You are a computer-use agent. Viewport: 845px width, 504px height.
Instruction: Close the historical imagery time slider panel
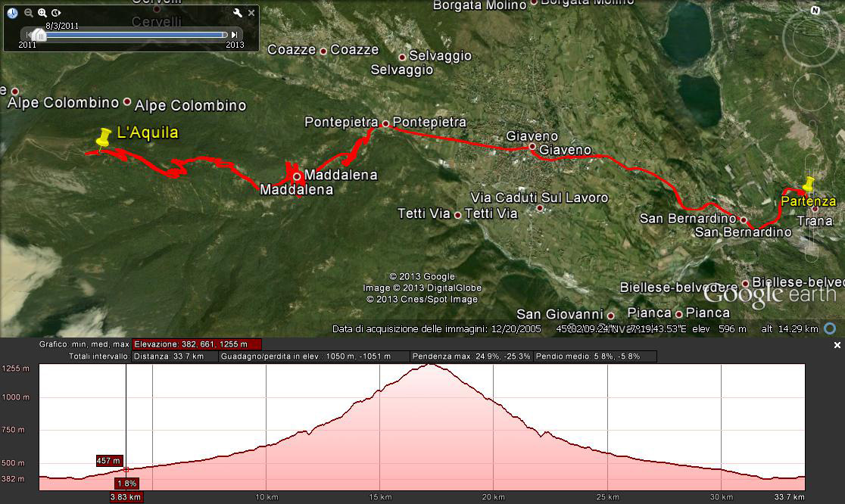(x=251, y=13)
